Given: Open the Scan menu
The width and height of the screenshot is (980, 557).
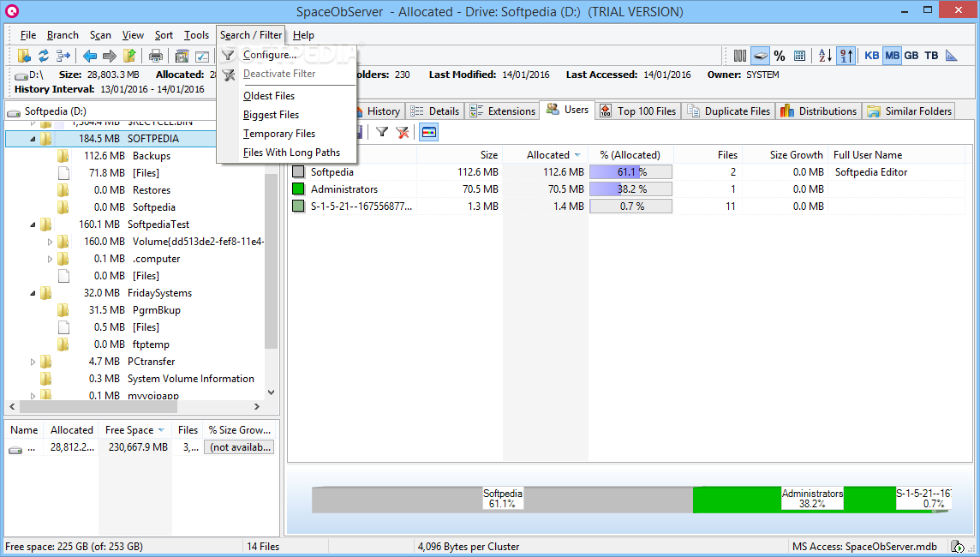Looking at the screenshot, I should (100, 35).
